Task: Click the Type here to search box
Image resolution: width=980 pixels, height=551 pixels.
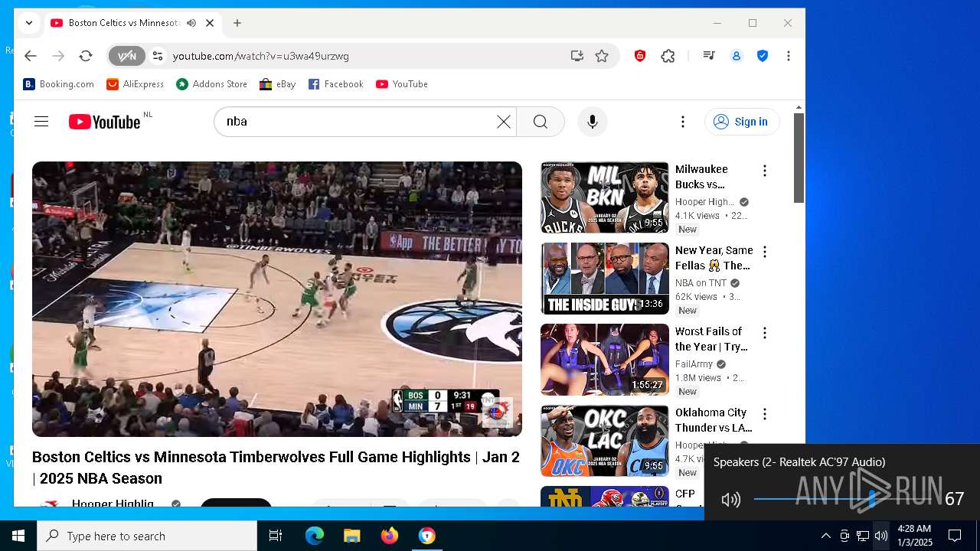Action: point(147,536)
